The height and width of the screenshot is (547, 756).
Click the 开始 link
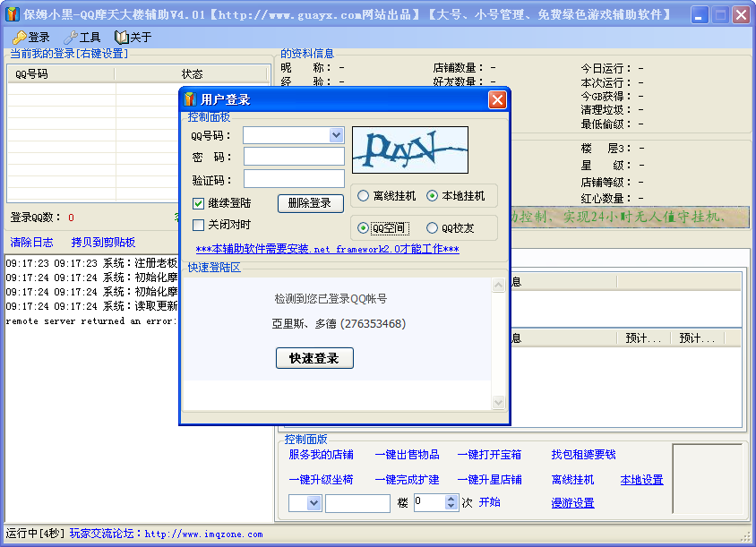point(489,502)
